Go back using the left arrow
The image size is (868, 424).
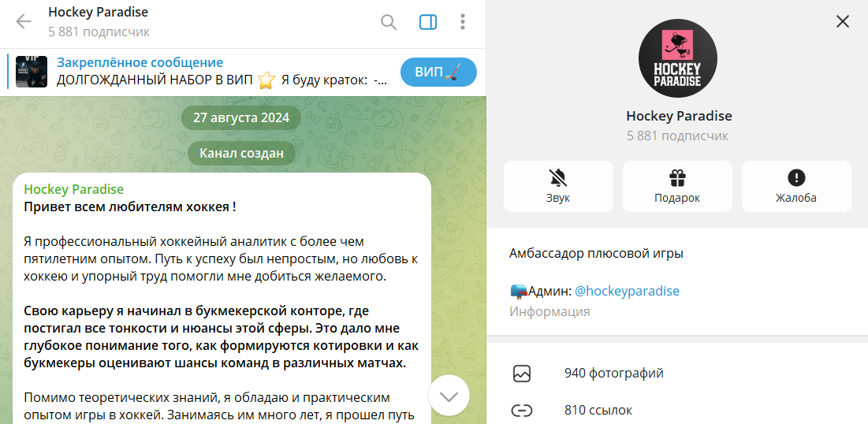click(23, 21)
